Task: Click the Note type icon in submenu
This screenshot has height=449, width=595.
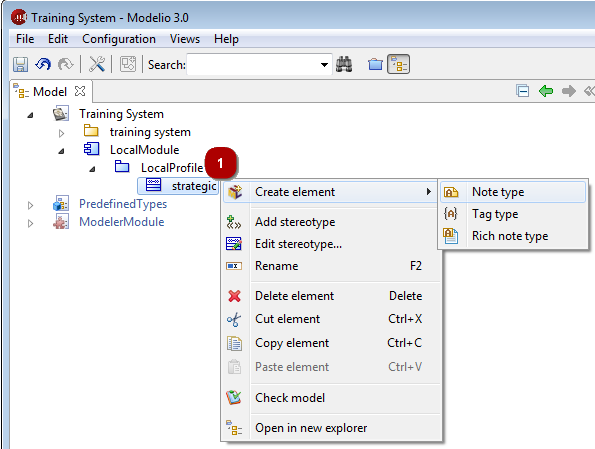Action: (451, 192)
